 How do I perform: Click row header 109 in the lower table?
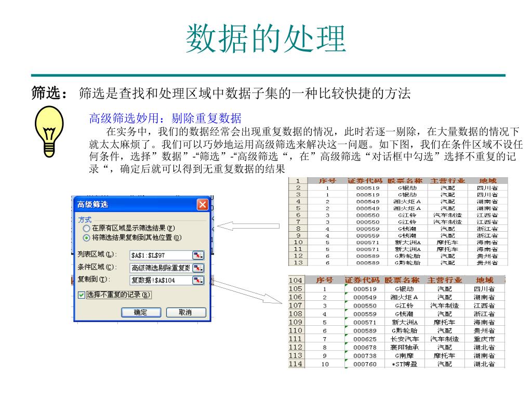296,322
